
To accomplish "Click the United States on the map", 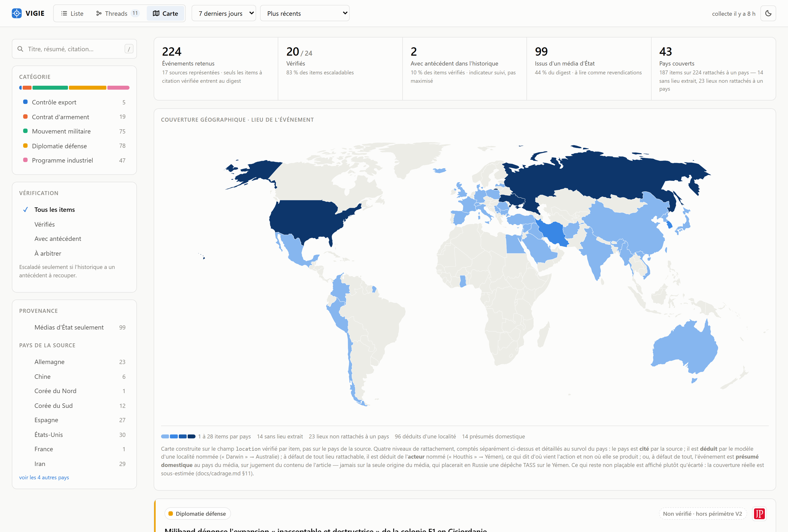I will coord(305,219).
